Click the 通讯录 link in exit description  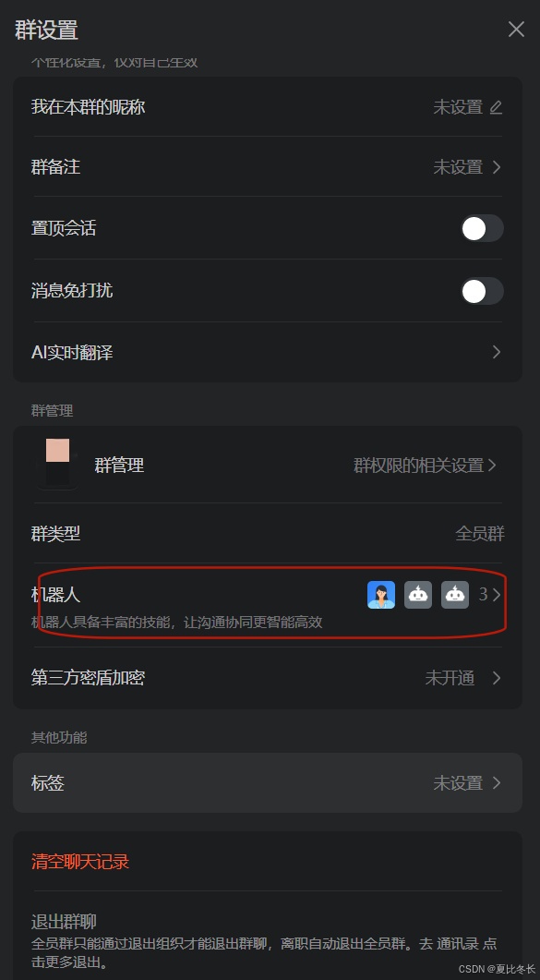click(x=458, y=944)
